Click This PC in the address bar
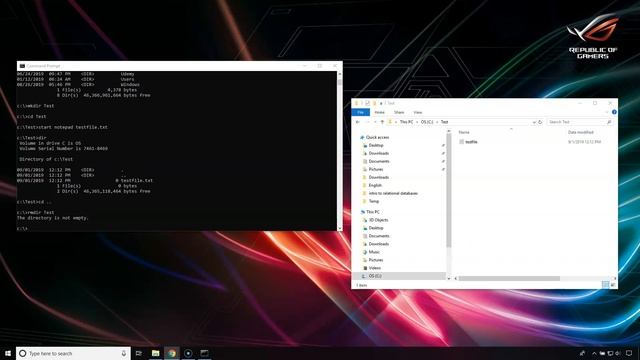This screenshot has width=640, height=360. [x=406, y=122]
